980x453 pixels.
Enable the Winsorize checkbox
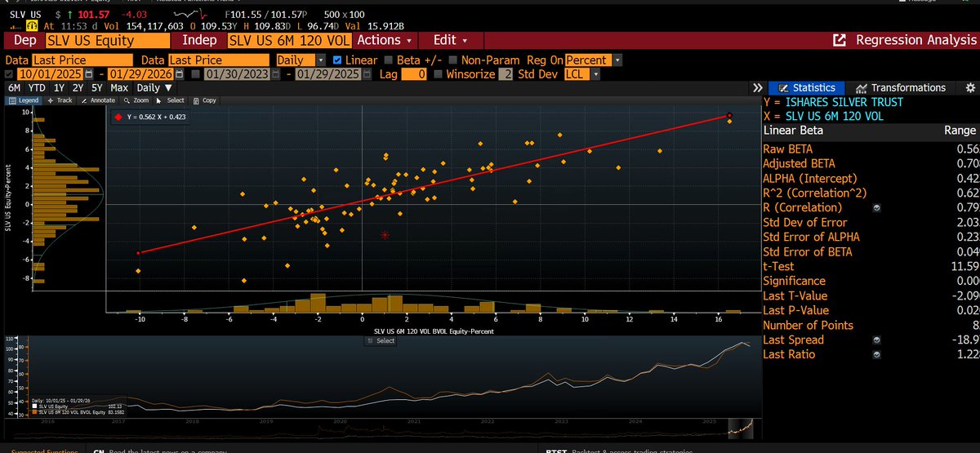pyautogui.click(x=439, y=74)
